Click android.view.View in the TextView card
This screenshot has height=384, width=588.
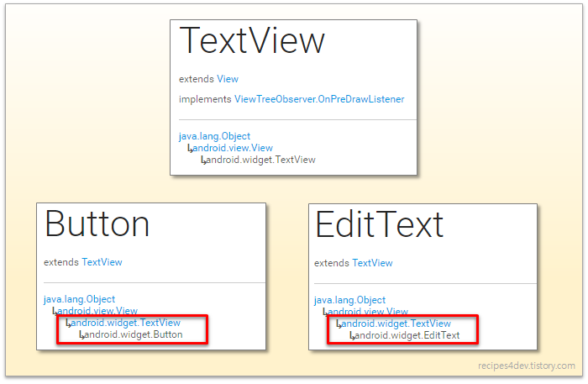tap(233, 148)
